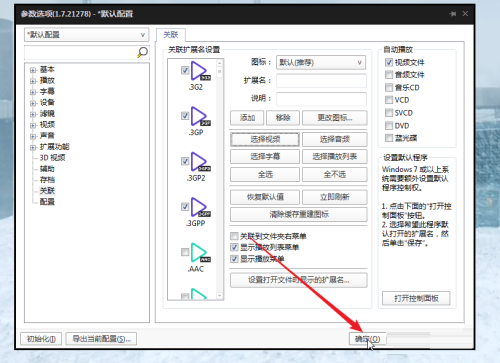This screenshot has width=500, height=363.
Task: Click 更改图标... button
Action: click(x=335, y=118)
